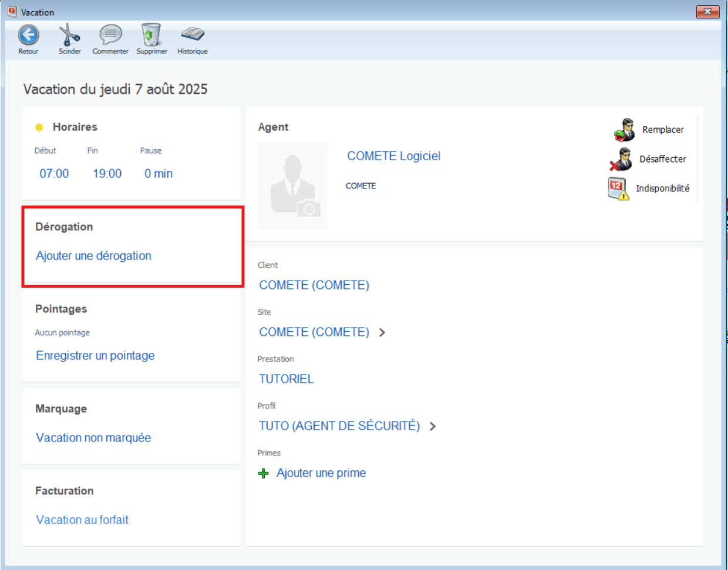
Task: Expand the chevron next to TUTO profile
Action: click(x=433, y=426)
